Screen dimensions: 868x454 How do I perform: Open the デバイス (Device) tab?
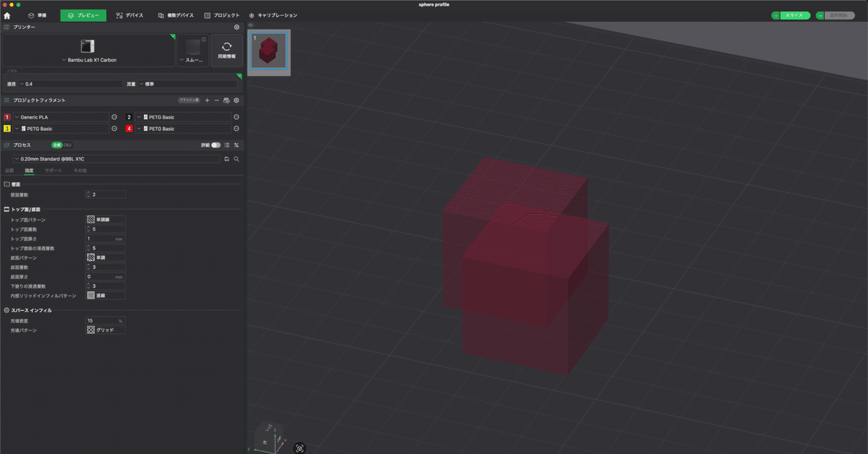129,15
